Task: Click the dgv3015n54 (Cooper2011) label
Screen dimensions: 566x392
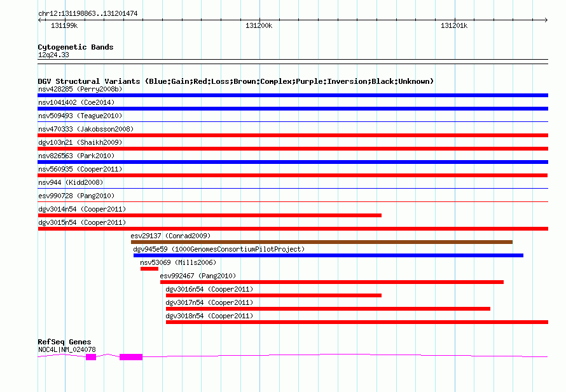Action: tap(82, 222)
